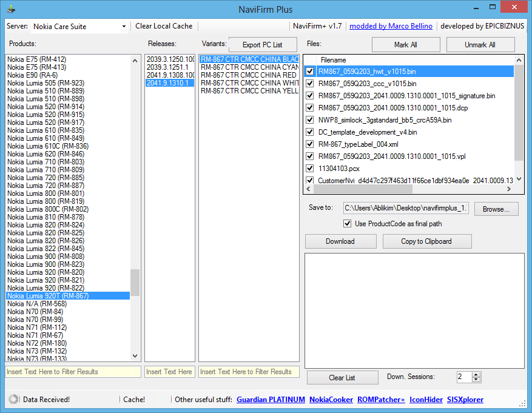Open the SISXplorer link
532x413 pixels.
coord(465,400)
